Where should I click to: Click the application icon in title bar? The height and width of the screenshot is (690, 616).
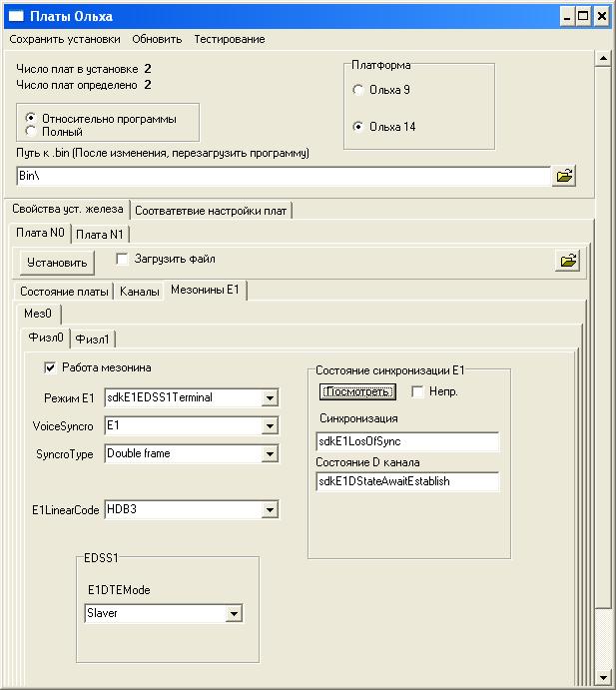(x=16, y=16)
